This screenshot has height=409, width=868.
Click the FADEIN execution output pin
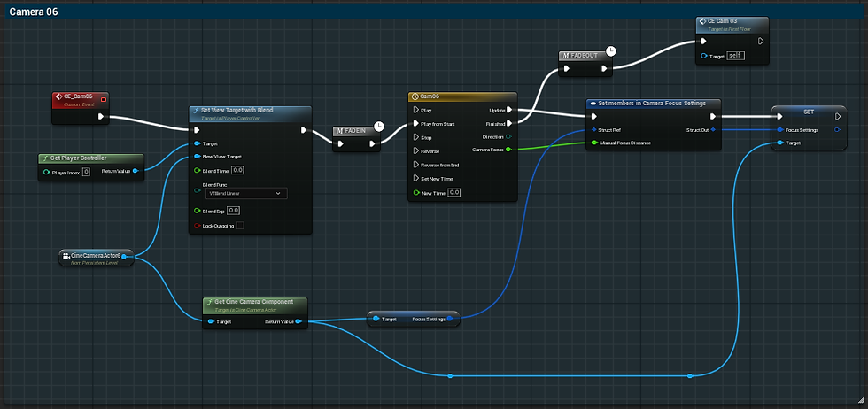[x=373, y=144]
